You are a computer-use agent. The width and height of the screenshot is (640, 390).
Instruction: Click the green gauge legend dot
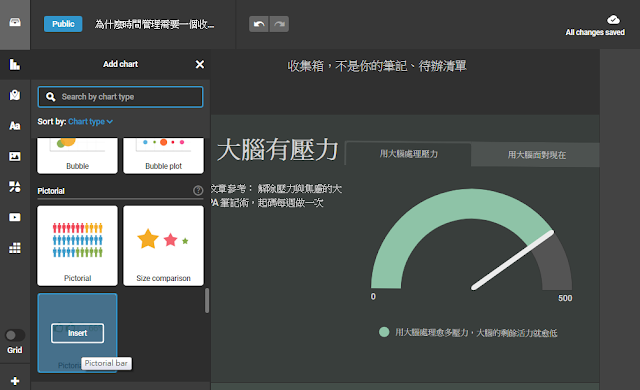pos(384,332)
